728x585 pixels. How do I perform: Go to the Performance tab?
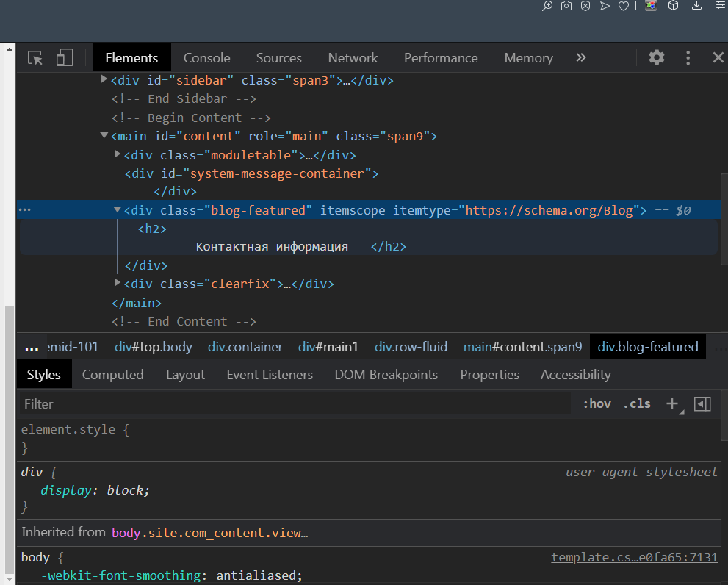pyautogui.click(x=441, y=57)
